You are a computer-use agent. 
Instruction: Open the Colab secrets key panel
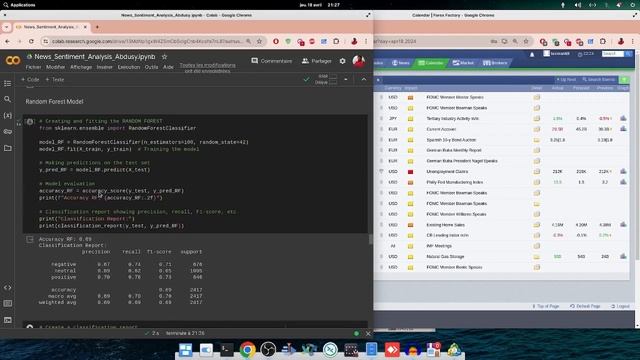(x=7, y=131)
